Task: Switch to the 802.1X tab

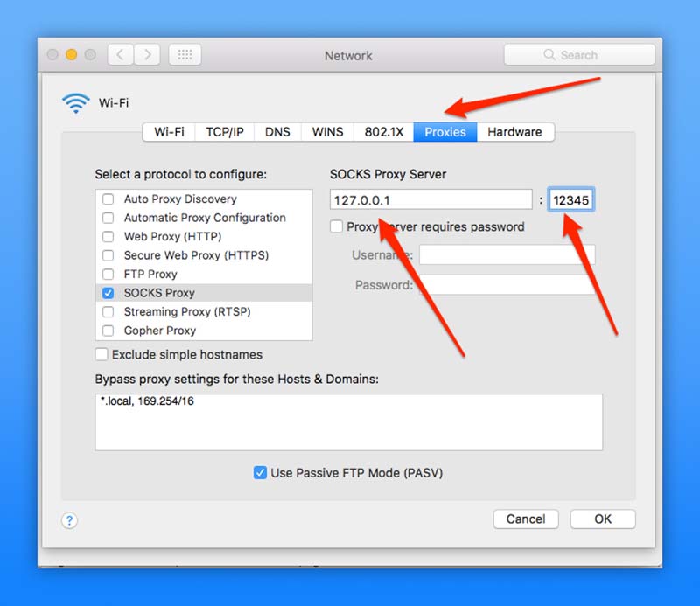Action: click(383, 132)
